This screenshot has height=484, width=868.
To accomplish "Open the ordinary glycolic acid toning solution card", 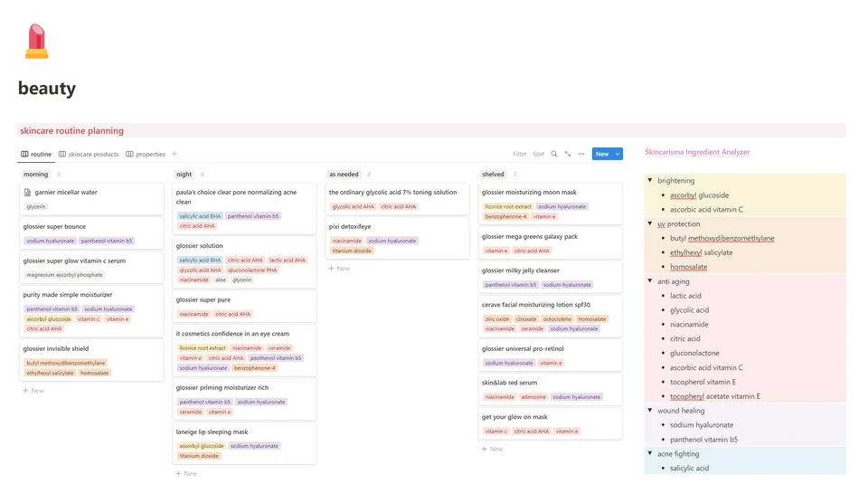I will tap(397, 199).
